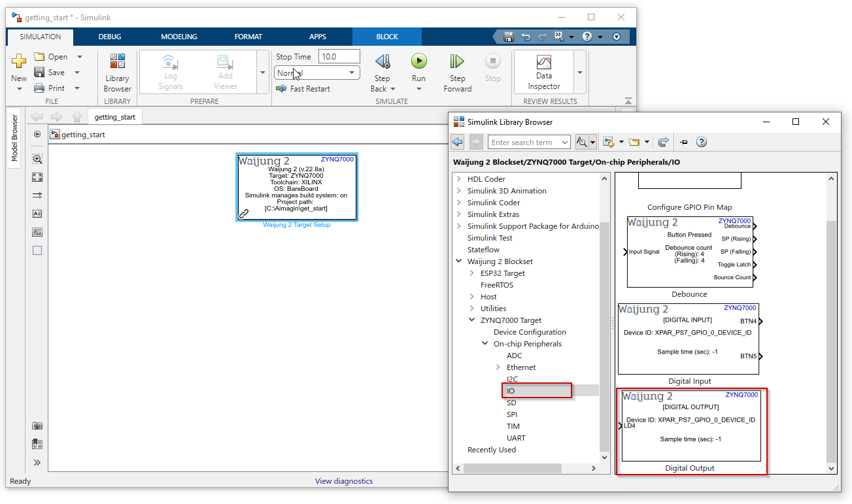Select Device Configuration in library tree
852x504 pixels.
click(x=530, y=332)
